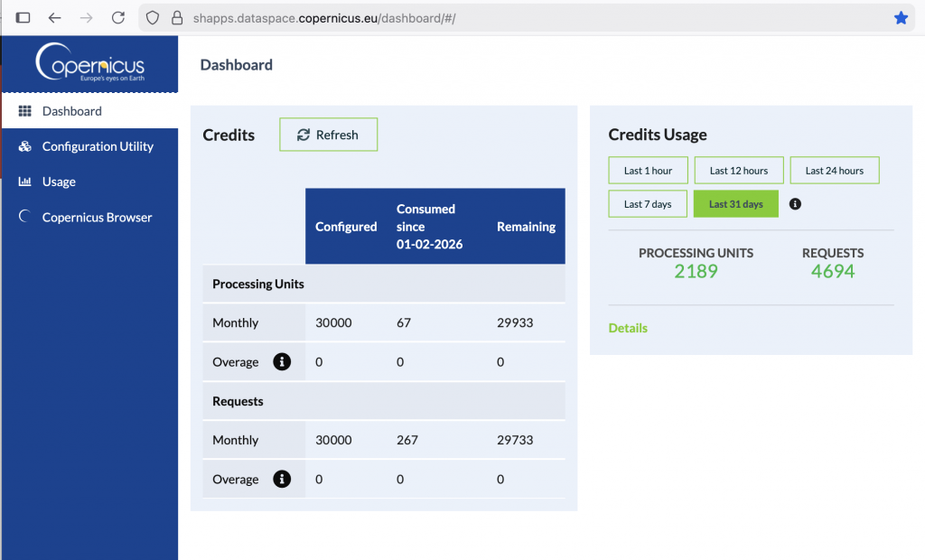The width and height of the screenshot is (925, 560).
Task: Choose Last 7 days usage range
Action: tap(648, 204)
